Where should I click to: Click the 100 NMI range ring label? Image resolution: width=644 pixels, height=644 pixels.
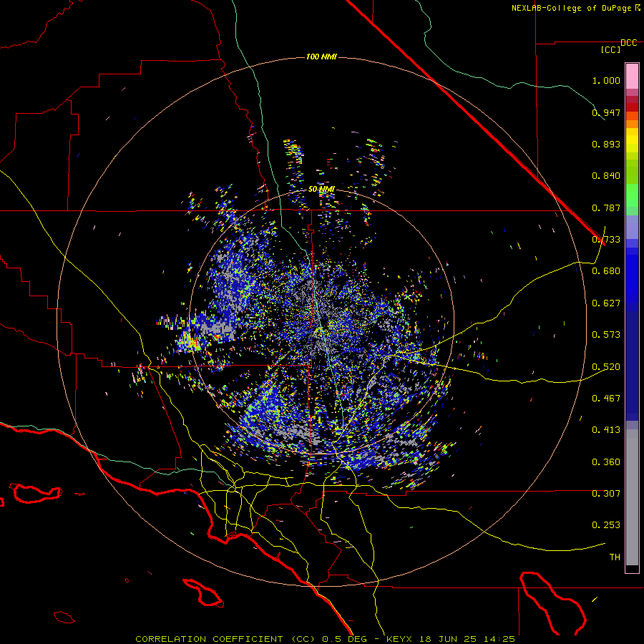click(x=321, y=57)
